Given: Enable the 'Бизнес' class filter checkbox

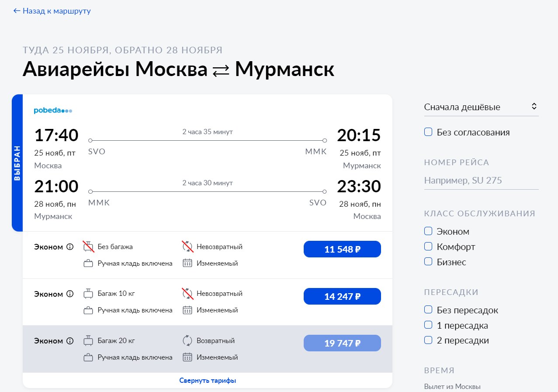Looking at the screenshot, I should tap(428, 262).
